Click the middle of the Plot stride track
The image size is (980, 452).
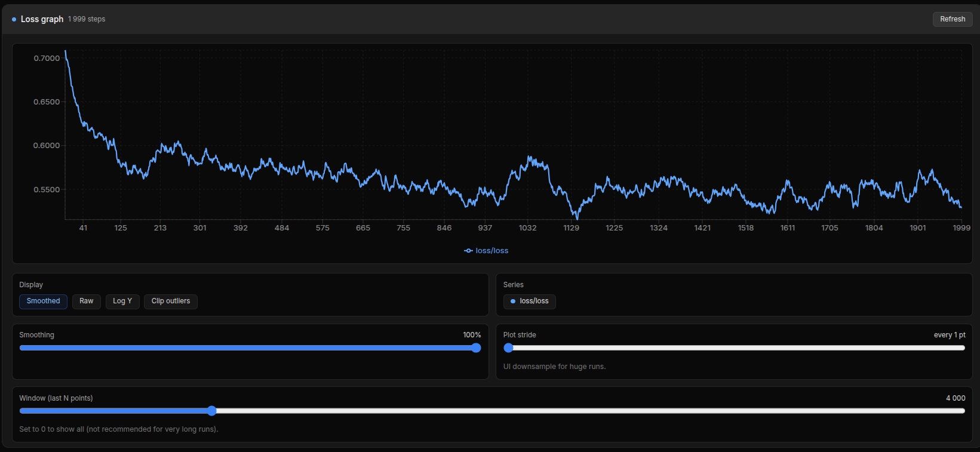(x=734, y=348)
